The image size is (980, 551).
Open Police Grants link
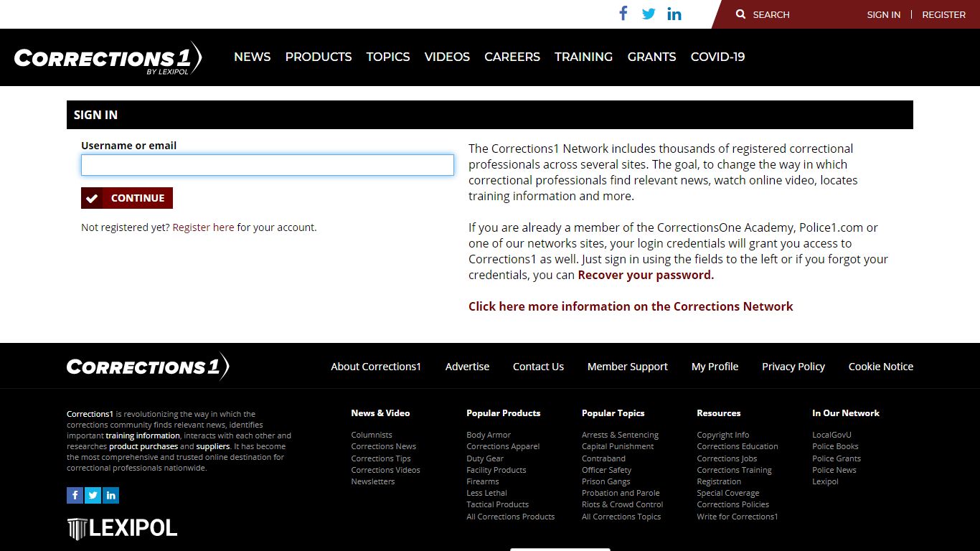pyautogui.click(x=837, y=458)
